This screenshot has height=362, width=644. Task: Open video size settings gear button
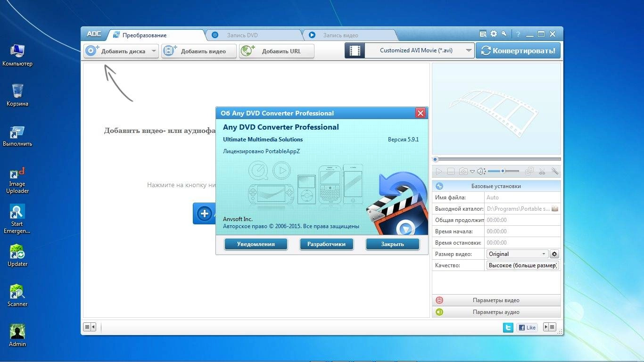coord(554,254)
